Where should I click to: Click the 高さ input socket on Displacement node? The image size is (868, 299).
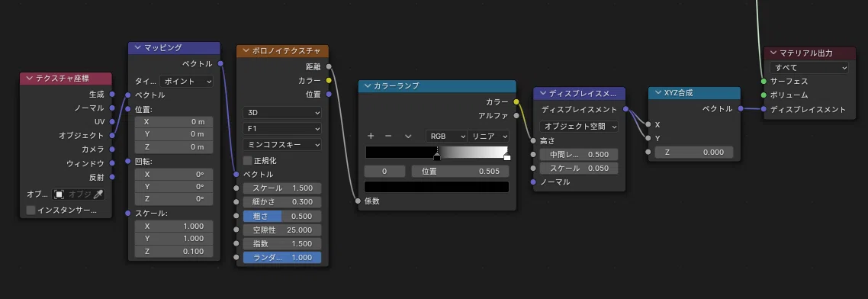tap(533, 140)
